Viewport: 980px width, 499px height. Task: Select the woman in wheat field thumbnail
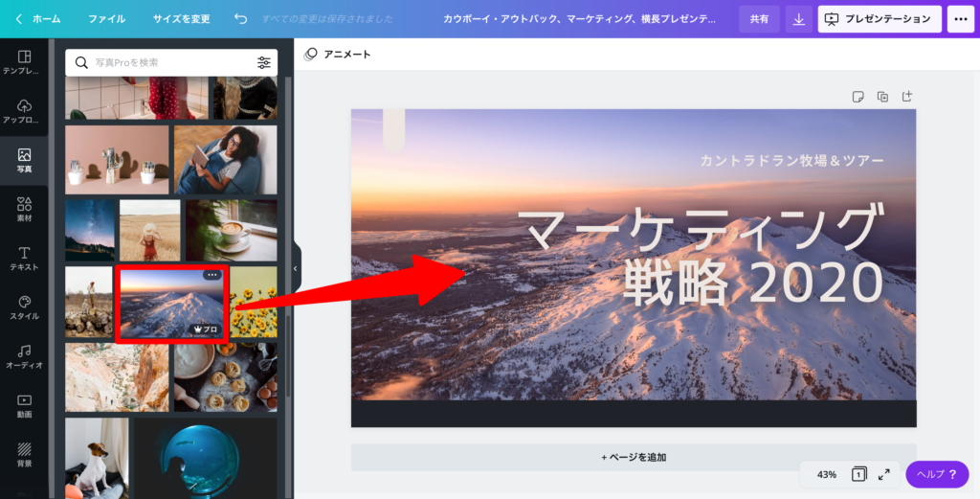pos(150,231)
